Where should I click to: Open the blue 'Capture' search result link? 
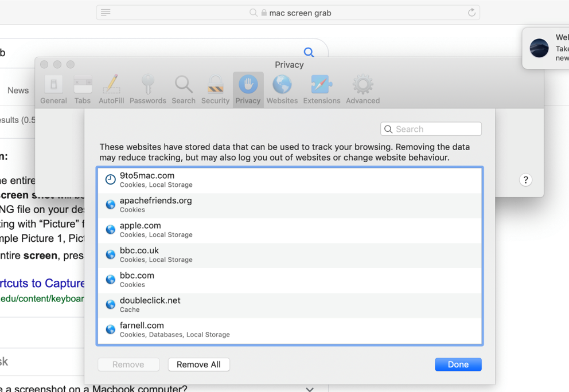[x=42, y=283]
